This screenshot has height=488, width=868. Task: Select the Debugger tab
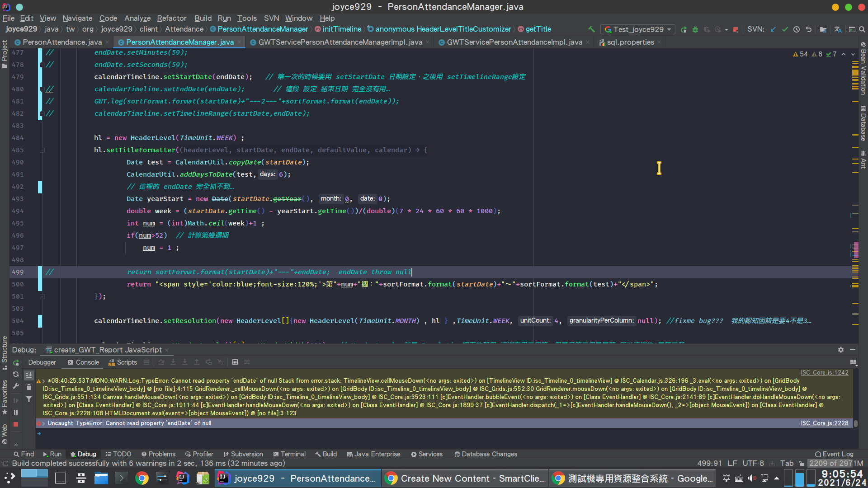click(x=42, y=362)
